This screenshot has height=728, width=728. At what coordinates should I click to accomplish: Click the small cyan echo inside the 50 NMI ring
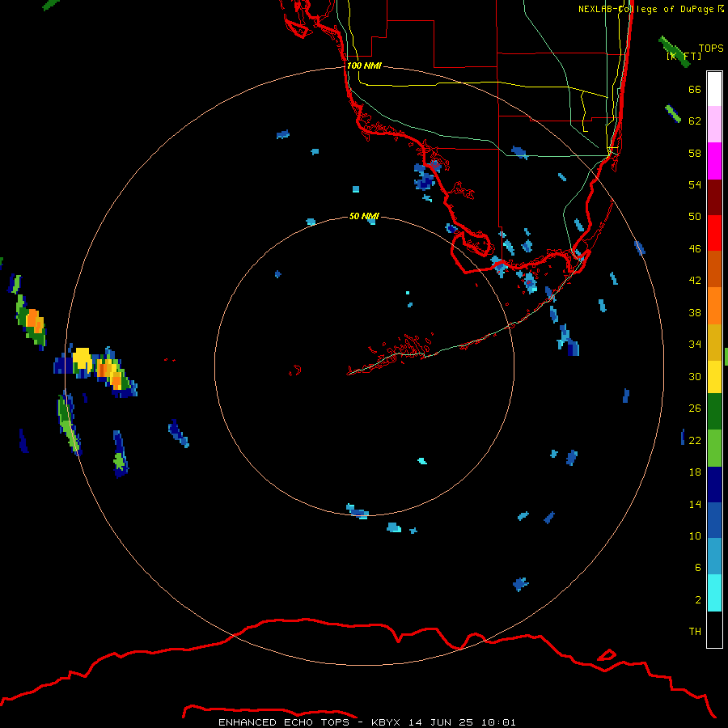click(x=421, y=461)
